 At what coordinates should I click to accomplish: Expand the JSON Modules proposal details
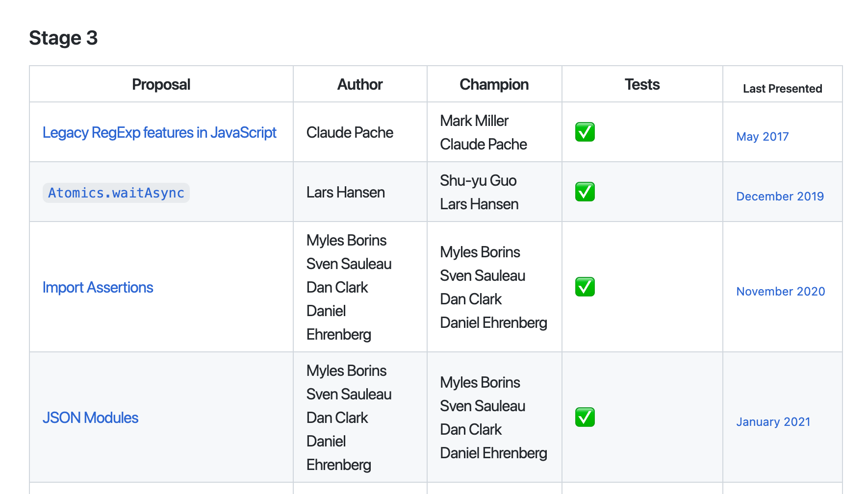(90, 417)
